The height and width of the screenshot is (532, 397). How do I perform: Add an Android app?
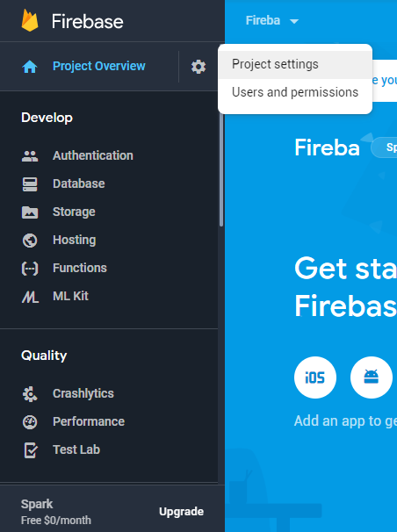pos(372,377)
